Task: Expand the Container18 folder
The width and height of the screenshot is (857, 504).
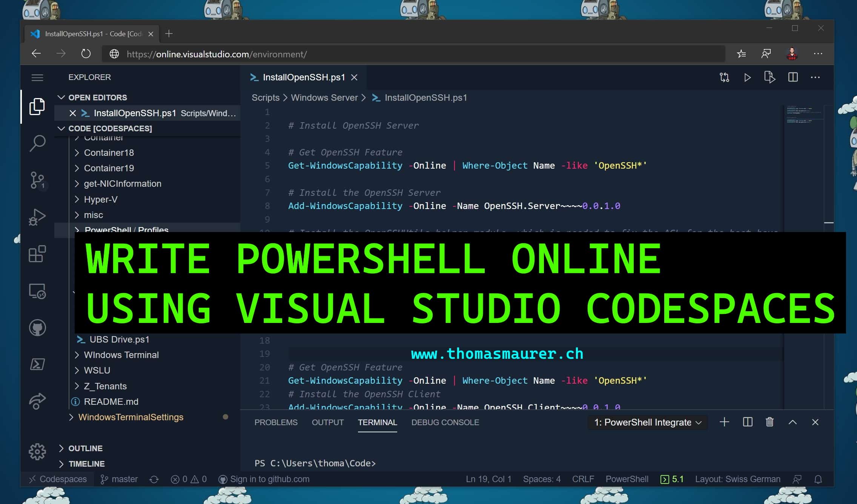Action: coord(109,152)
